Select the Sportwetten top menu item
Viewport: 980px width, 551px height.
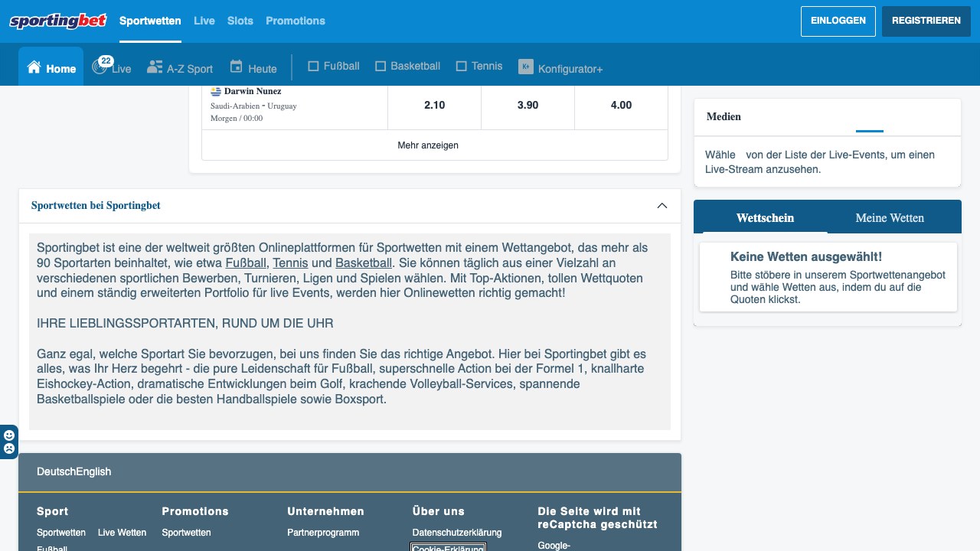150,21
